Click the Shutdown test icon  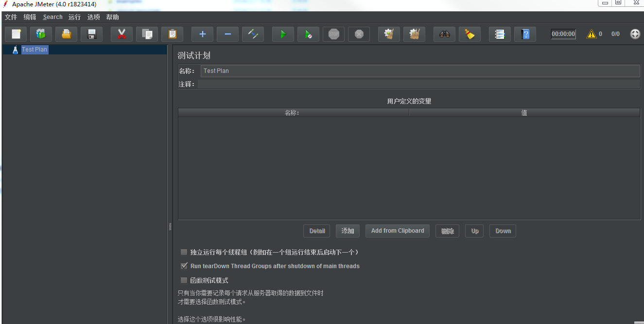[359, 34]
